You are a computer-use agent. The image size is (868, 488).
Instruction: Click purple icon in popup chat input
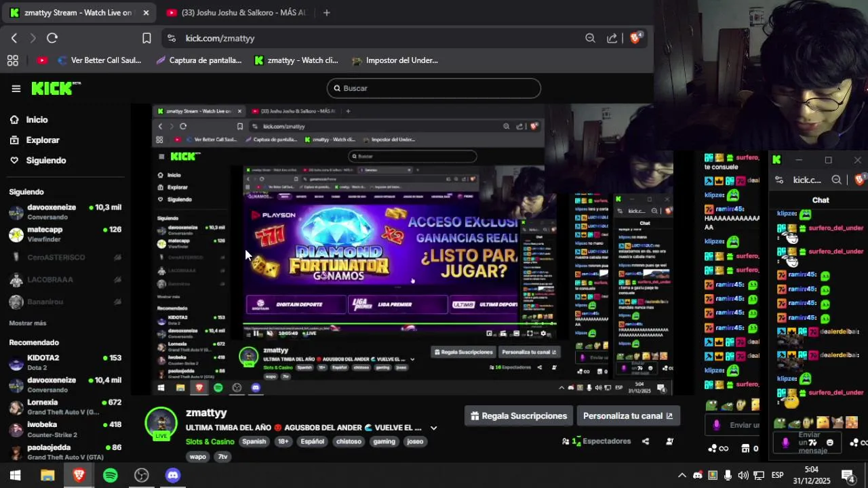785,443
